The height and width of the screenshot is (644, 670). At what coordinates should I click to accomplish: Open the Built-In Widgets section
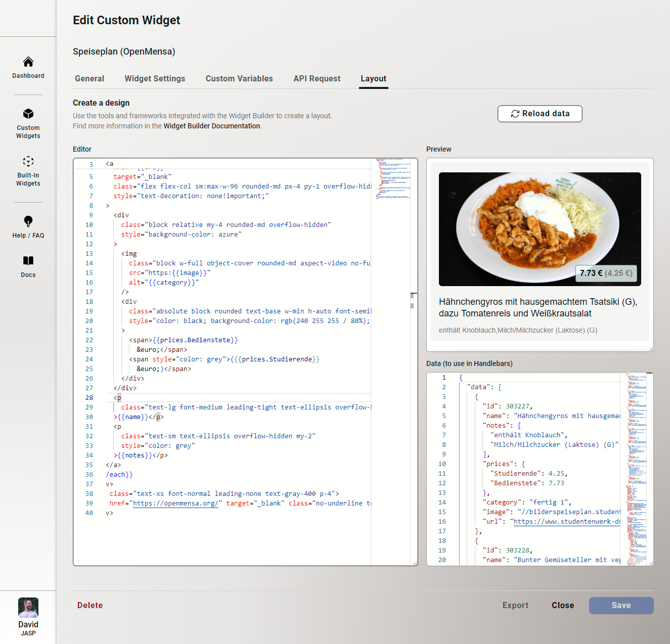coord(28,171)
